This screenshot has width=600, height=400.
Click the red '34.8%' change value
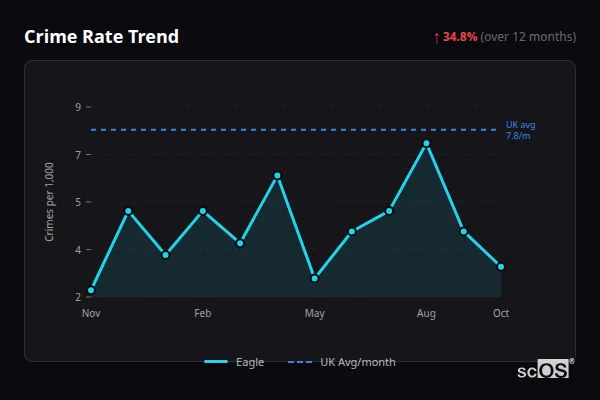click(x=460, y=37)
